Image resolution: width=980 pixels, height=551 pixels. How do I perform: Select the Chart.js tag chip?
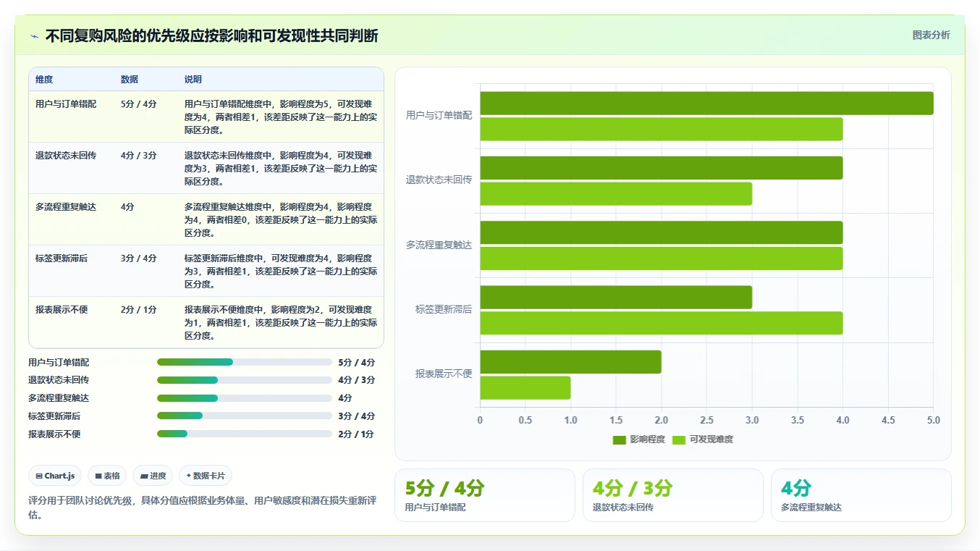tap(55, 476)
